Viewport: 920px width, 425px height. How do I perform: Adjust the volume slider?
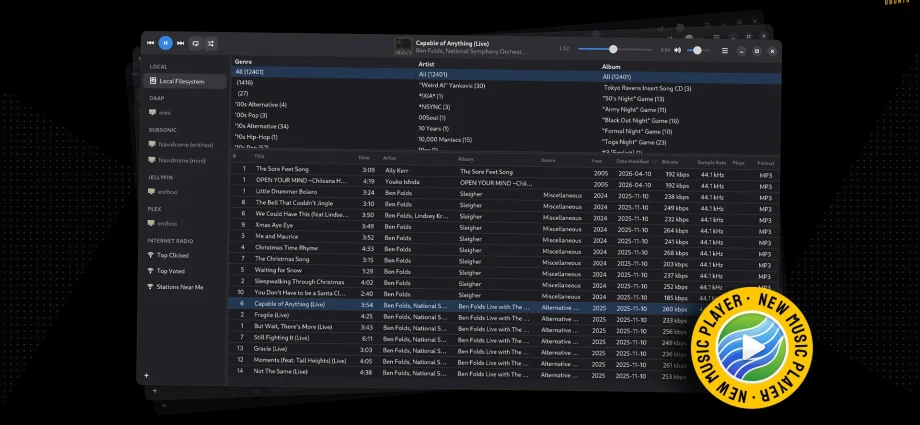tap(698, 50)
